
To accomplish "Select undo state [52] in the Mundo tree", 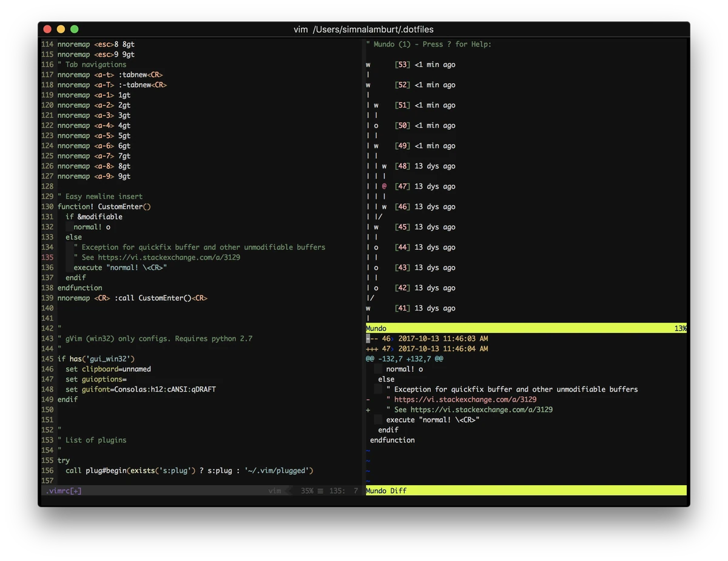I will (x=404, y=85).
